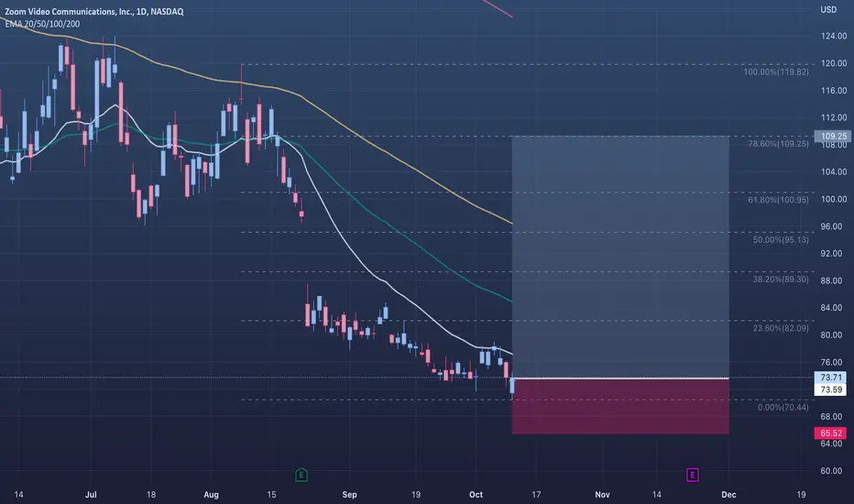Click the 124.00 price axis label

(834, 36)
